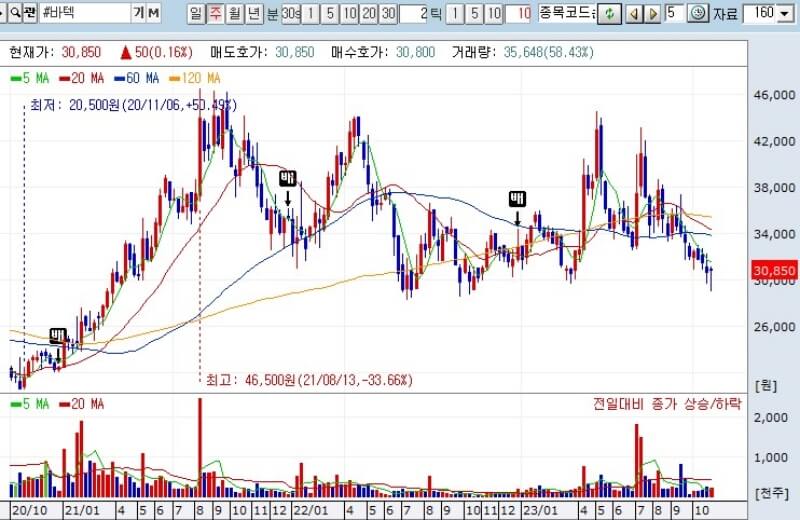Click the 38,000 price axis label
The image size is (800, 520).
(774, 188)
